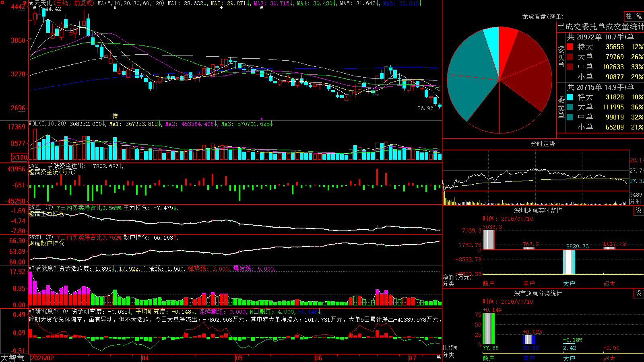Click the SVZL indicator name

pyautogui.click(x=35, y=208)
